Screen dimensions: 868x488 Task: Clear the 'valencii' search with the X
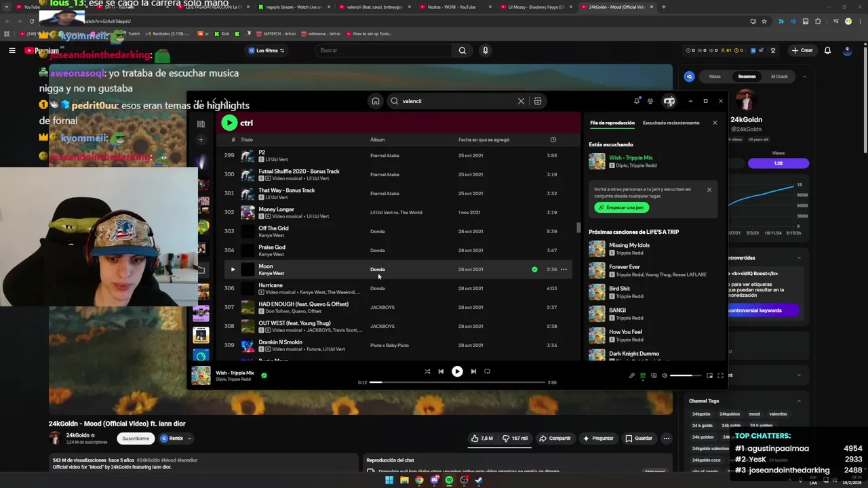tap(521, 101)
